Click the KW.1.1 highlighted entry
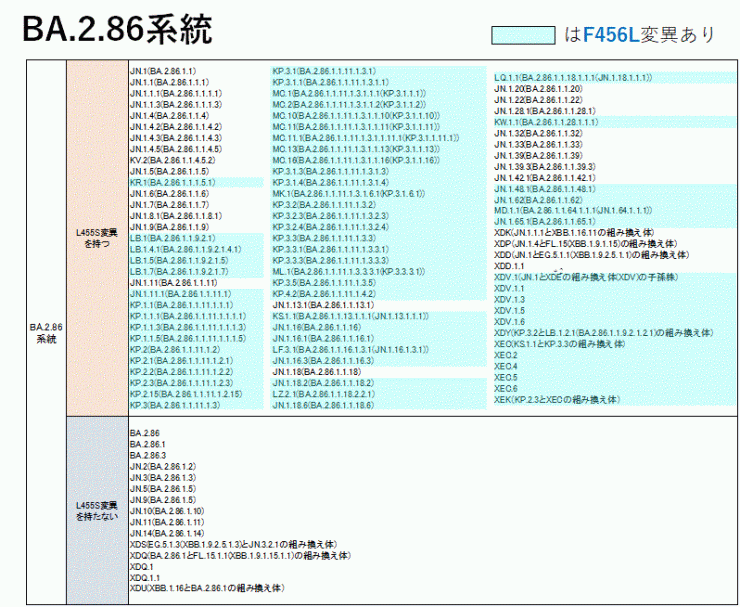The height and width of the screenshot is (607, 740). tap(546, 122)
